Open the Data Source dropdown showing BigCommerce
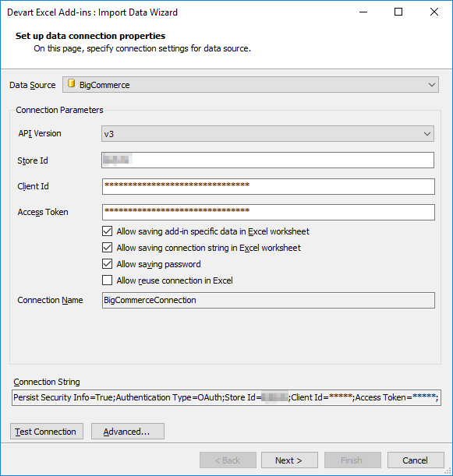Screen dimensions: 453x476 [x=250, y=85]
